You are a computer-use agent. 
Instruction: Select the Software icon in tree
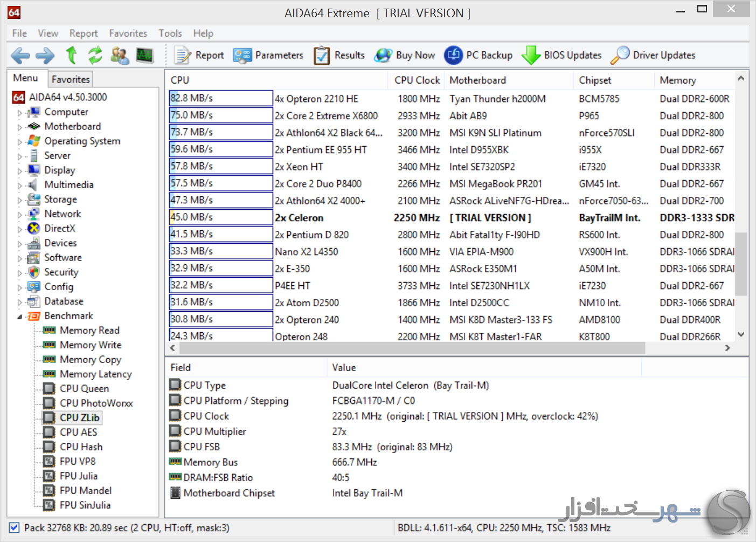point(34,257)
